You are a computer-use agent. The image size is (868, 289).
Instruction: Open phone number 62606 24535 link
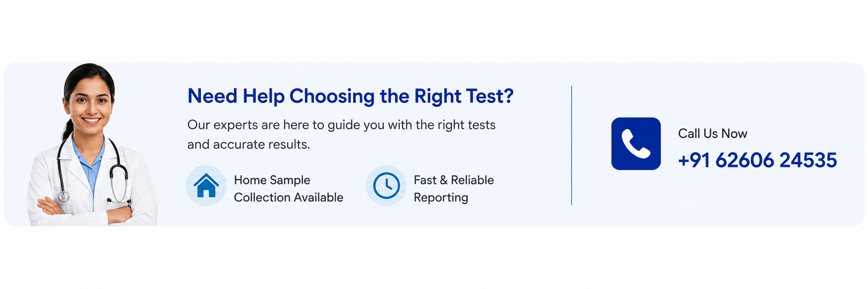pyautogui.click(x=776, y=160)
